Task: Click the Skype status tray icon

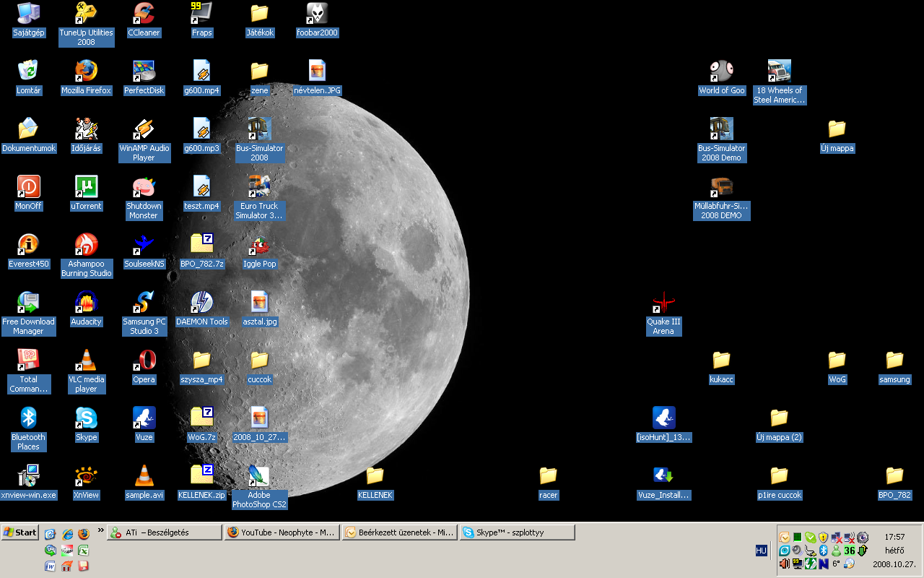Action: coord(810,538)
